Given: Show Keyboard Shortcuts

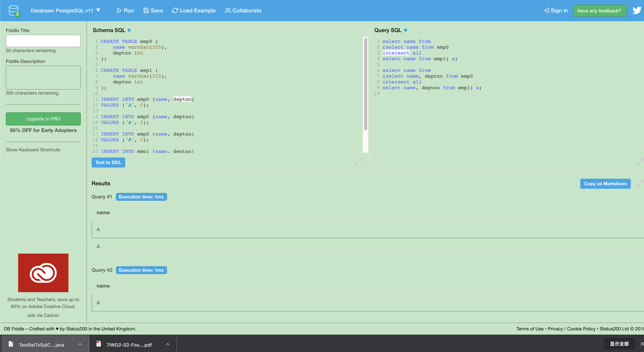Looking at the screenshot, I should click(x=33, y=150).
